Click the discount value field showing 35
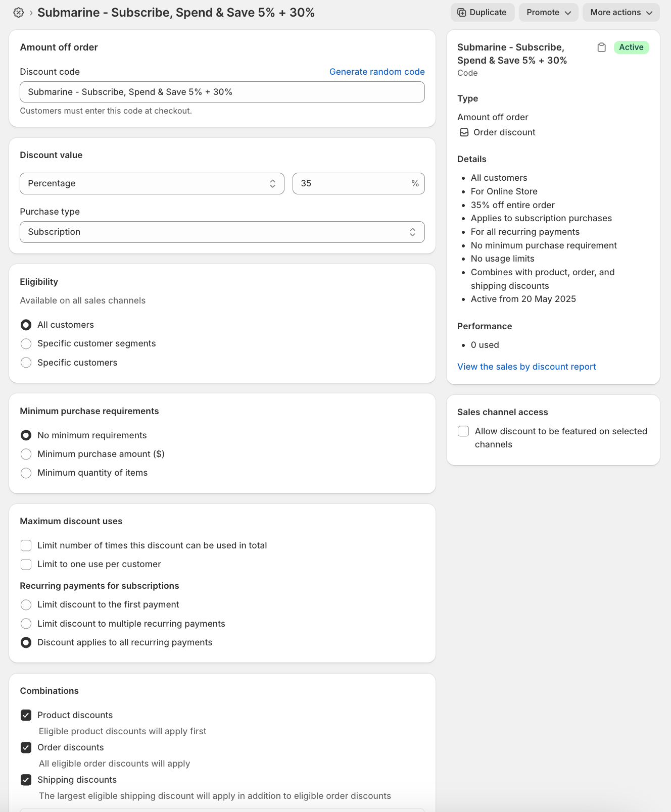This screenshot has width=671, height=812. click(x=354, y=184)
